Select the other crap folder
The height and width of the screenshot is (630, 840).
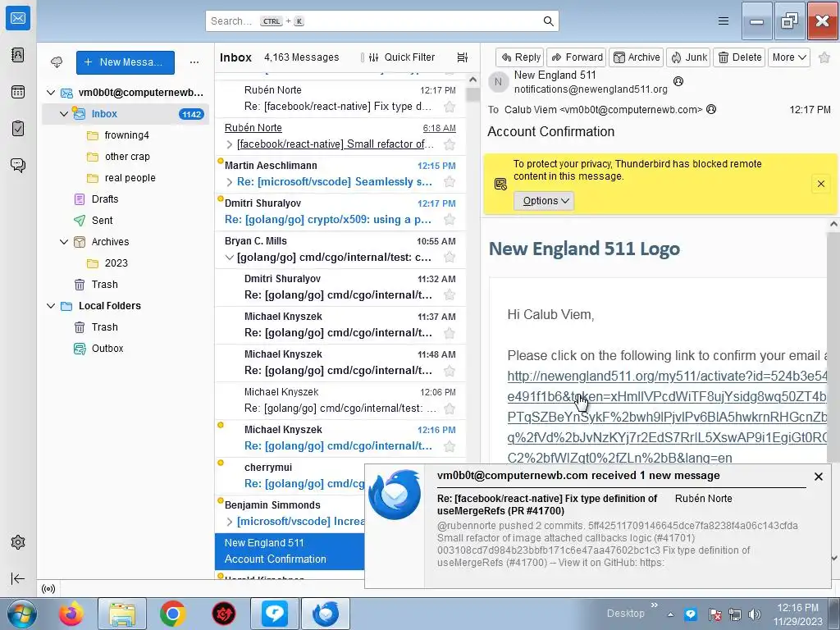coord(127,157)
